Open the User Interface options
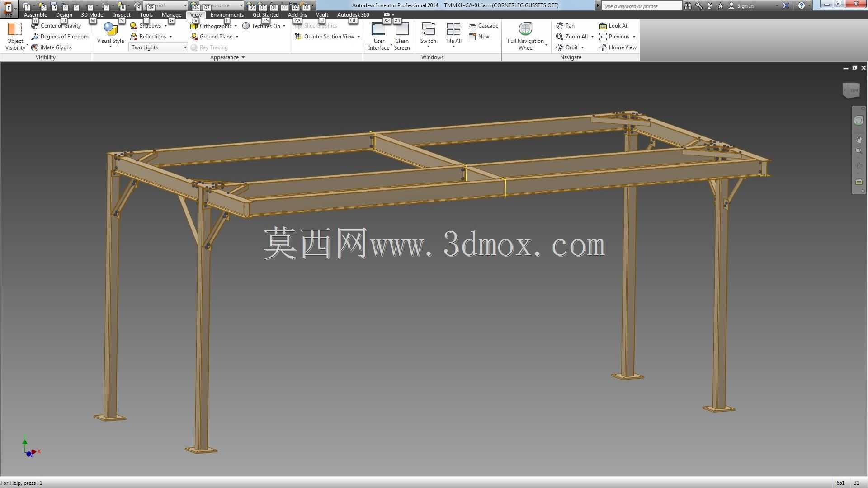Screen dimensions: 868x488 coord(379,36)
